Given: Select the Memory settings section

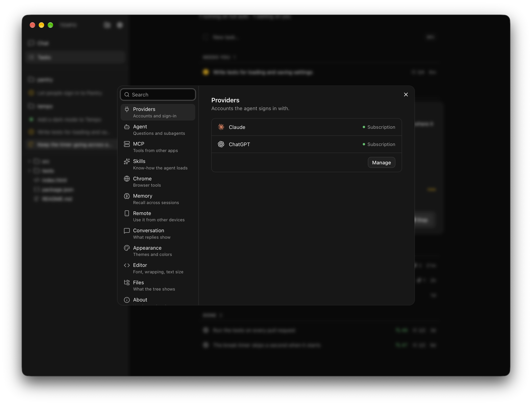Looking at the screenshot, I should (158, 199).
